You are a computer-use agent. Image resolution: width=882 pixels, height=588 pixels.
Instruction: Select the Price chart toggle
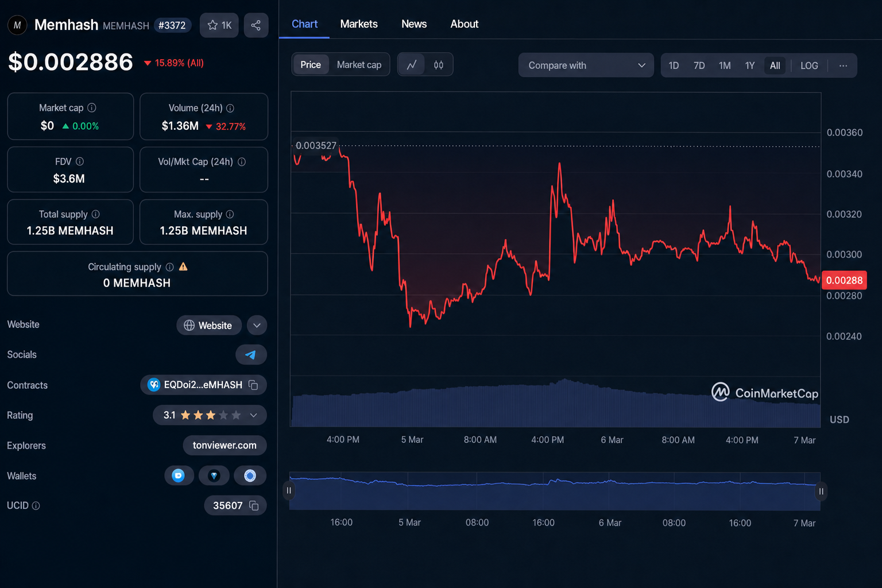[x=311, y=65]
